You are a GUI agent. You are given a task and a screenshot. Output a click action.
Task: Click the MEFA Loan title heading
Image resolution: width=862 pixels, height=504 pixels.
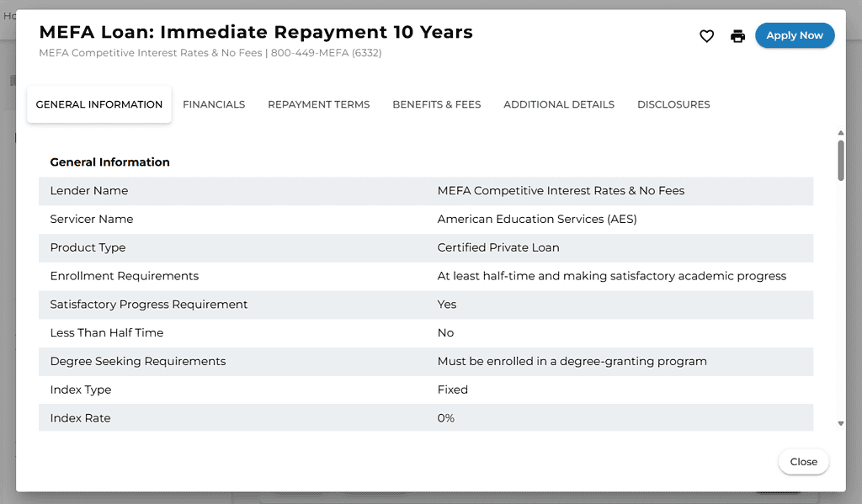[x=256, y=32]
